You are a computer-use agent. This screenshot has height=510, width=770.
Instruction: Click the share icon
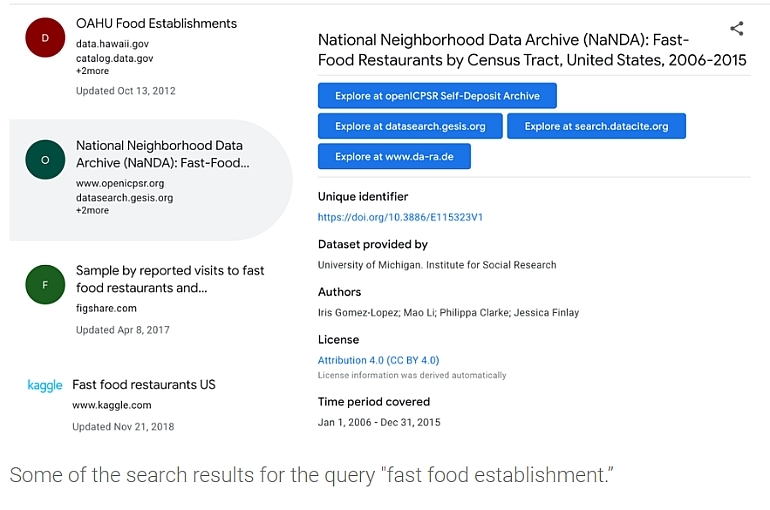click(x=736, y=29)
